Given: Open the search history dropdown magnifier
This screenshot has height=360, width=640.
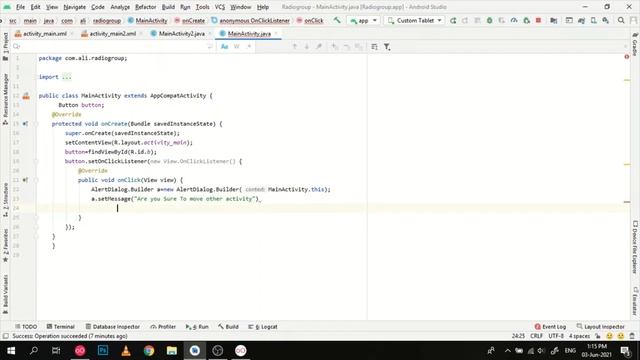Looking at the screenshot, I should (16, 47).
